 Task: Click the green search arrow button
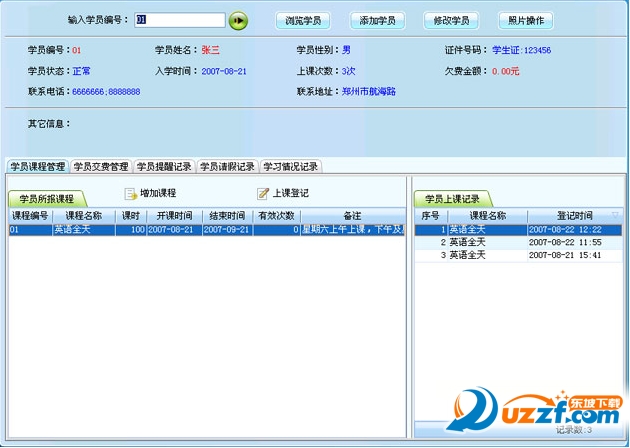(238, 20)
